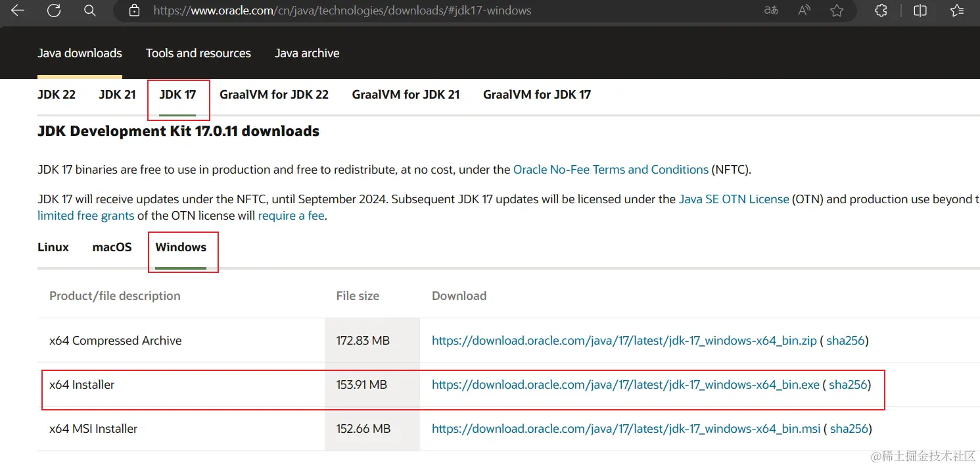Toggle the split screen icon

click(920, 11)
